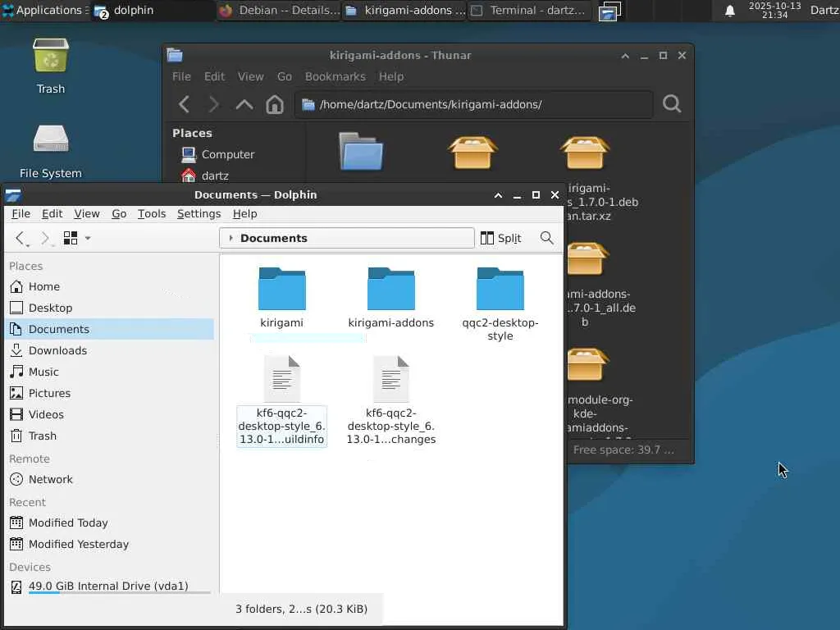
Task: Select the addons all.deb package in Thunar
Action: [587, 258]
